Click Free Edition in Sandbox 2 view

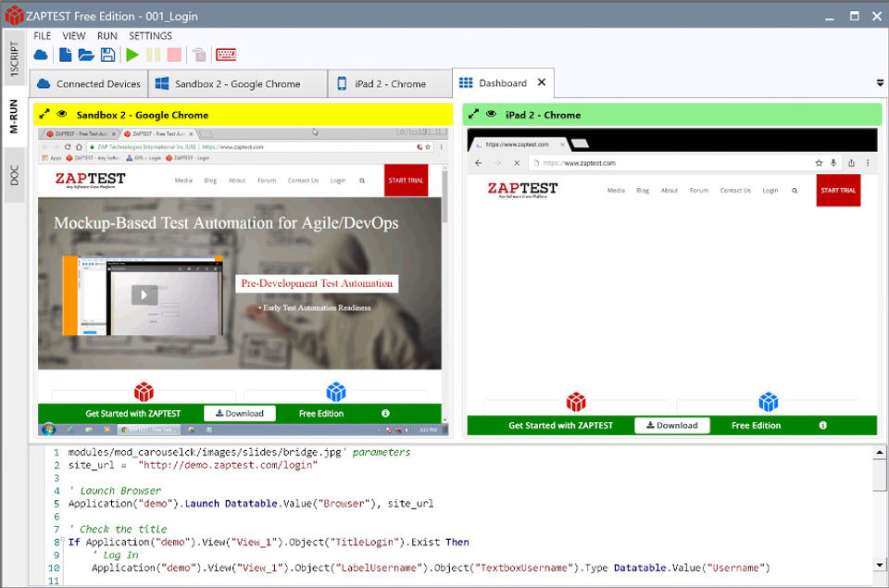coord(321,414)
